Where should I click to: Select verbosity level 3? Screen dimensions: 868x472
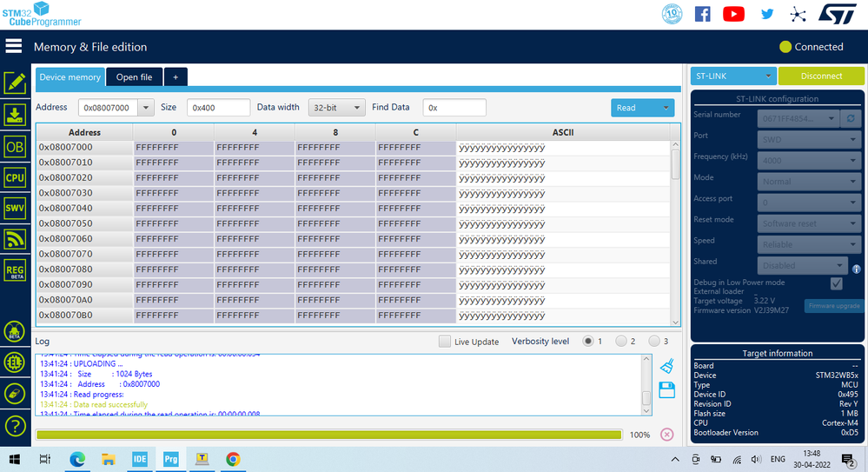(x=654, y=342)
